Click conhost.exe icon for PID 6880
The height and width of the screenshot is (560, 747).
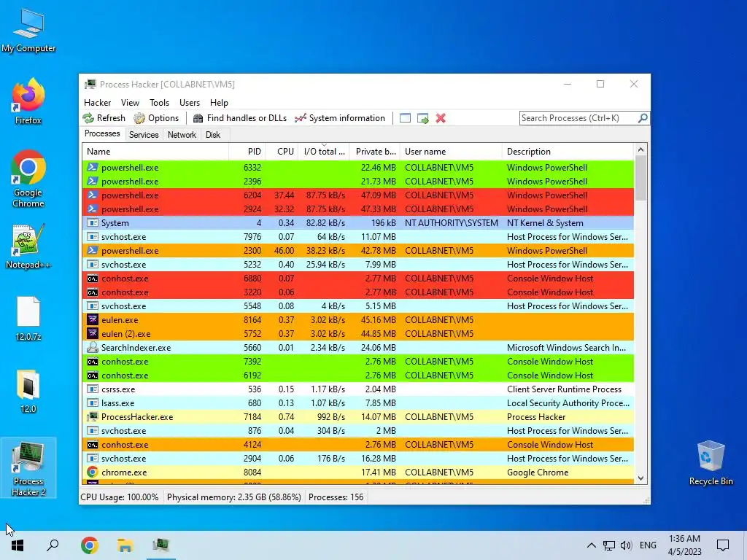pyautogui.click(x=93, y=278)
